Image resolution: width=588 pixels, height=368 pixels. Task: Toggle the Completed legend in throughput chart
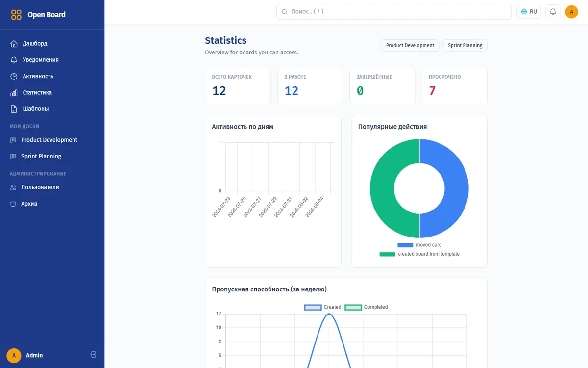pos(366,307)
